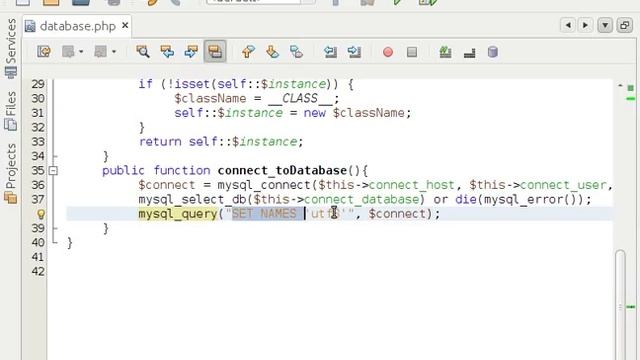Click connect_database property
The width and height of the screenshot is (640, 360).
coord(362,200)
